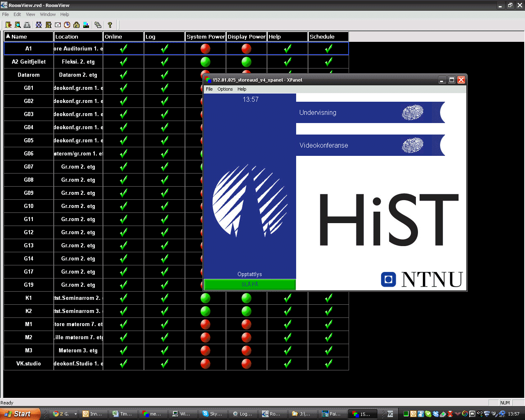Toggle Display Power for A2 Geitfjellet
Screen dimensions: 525x420
pos(247,62)
